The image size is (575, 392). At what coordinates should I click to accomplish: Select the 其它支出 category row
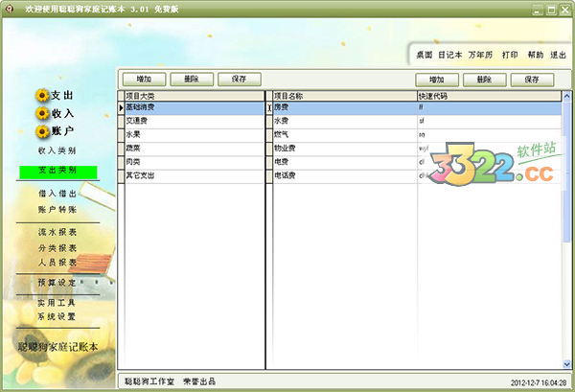[195, 176]
